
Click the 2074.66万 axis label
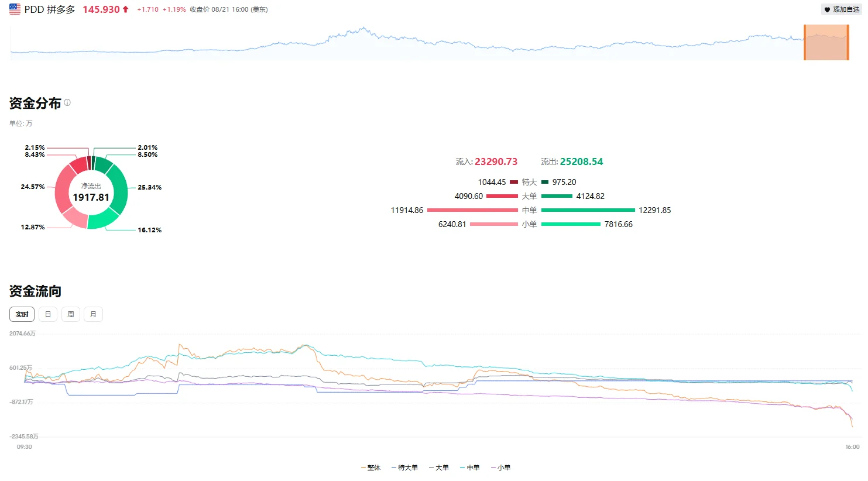[22, 334]
